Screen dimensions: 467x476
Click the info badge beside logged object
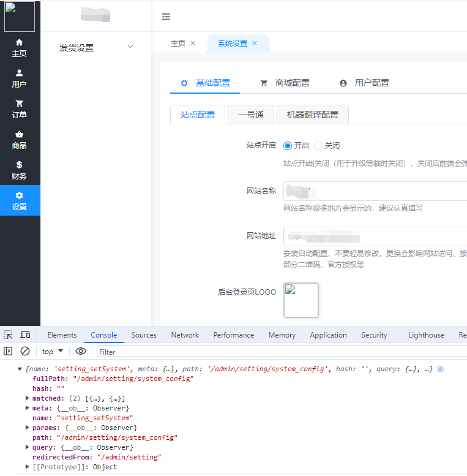click(x=440, y=369)
